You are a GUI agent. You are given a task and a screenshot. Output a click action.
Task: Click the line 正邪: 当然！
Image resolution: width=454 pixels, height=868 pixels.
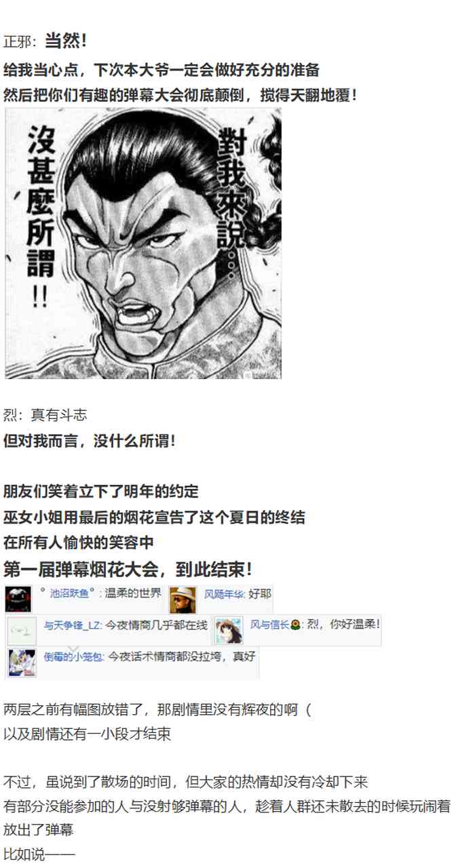point(45,41)
